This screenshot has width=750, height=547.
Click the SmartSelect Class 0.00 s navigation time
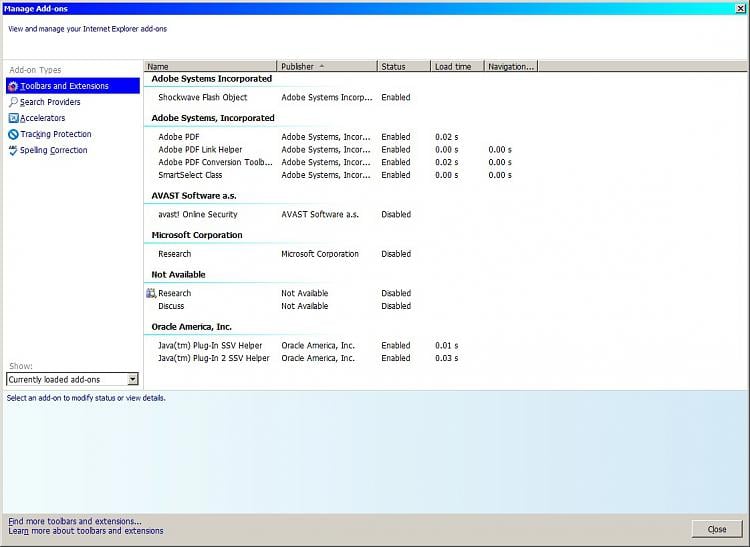500,175
